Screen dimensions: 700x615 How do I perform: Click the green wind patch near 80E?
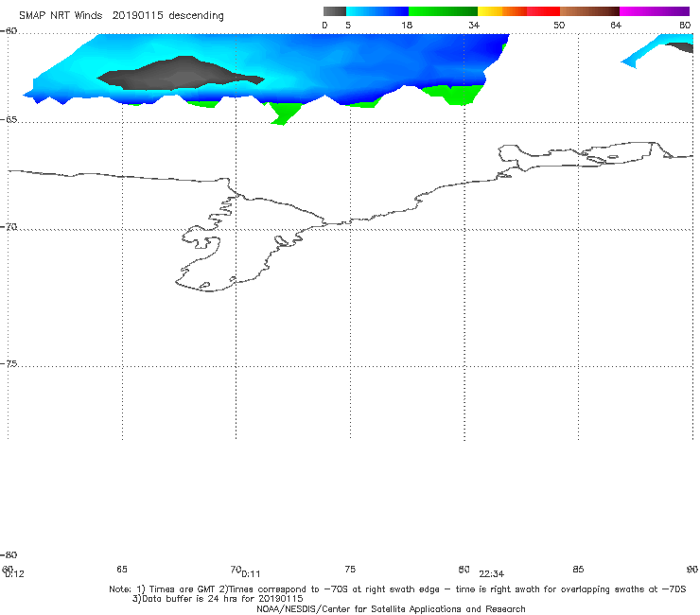(458, 95)
